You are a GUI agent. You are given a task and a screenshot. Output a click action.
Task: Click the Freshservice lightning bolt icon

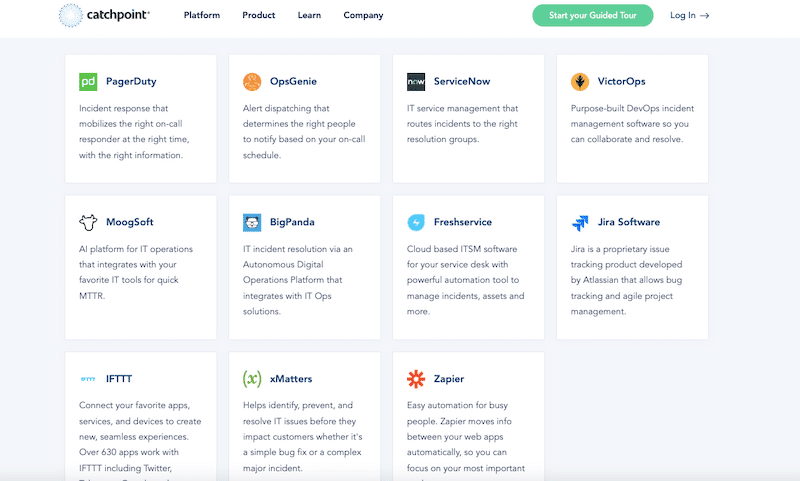point(416,222)
